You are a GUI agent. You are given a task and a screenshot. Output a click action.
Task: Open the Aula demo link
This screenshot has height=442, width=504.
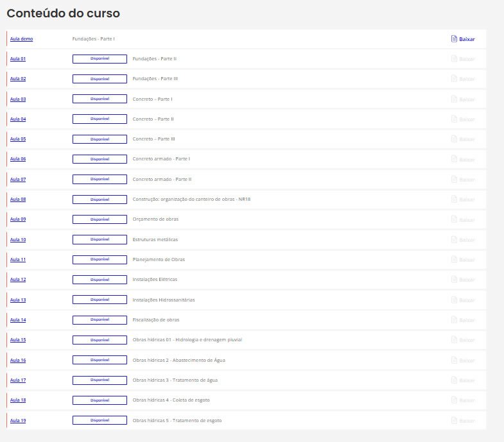[x=21, y=38]
